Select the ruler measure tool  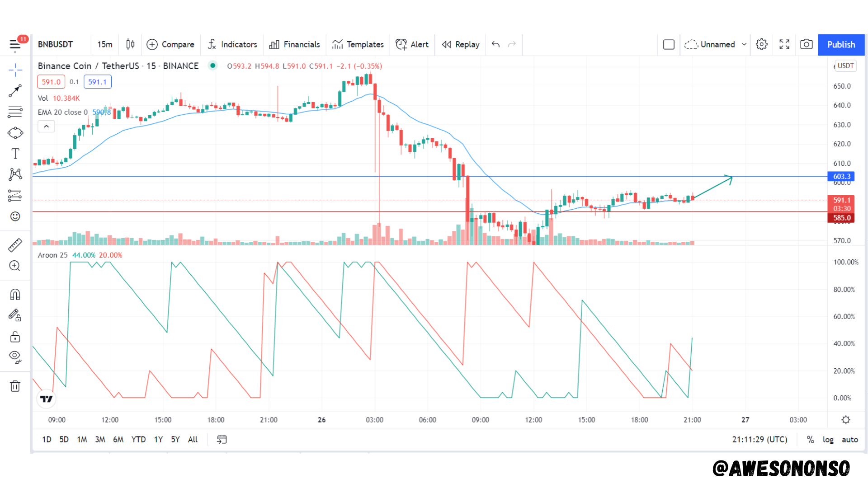pyautogui.click(x=15, y=245)
